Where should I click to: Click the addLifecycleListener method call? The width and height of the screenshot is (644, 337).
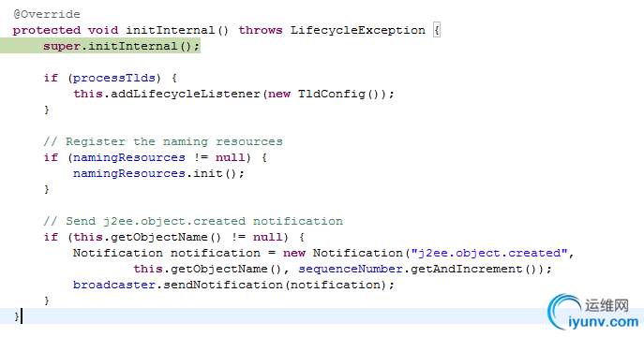(x=186, y=94)
